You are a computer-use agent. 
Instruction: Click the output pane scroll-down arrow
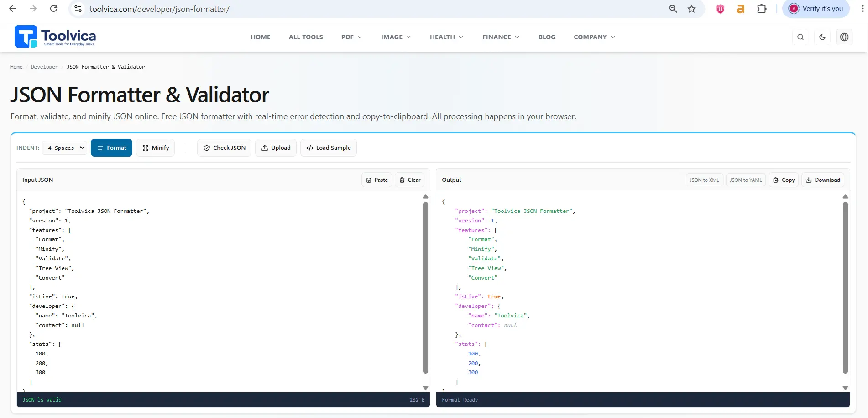(x=845, y=387)
